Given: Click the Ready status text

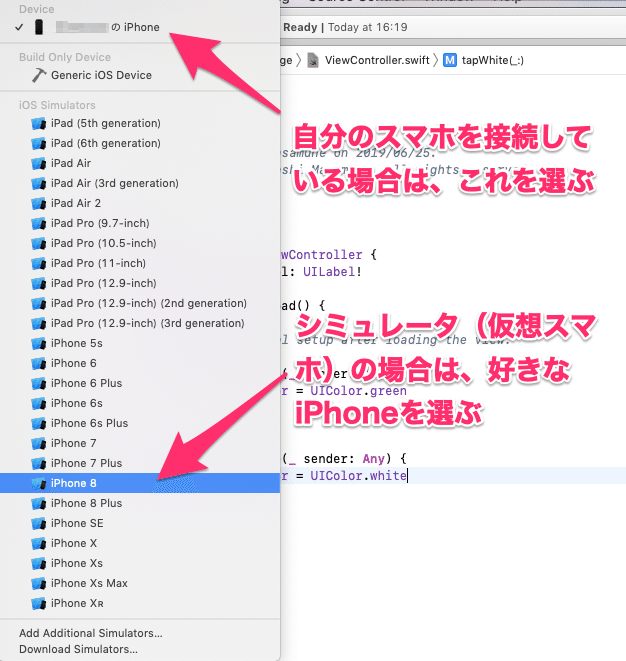Looking at the screenshot, I should point(300,27).
